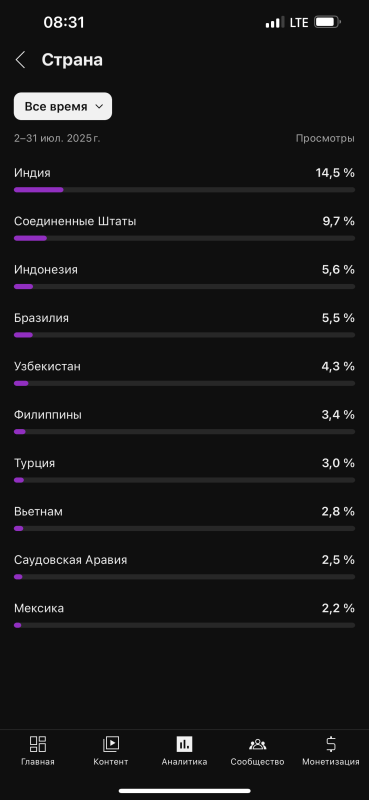
Task: Tap the battery indicator in status bar
Action: 327,22
